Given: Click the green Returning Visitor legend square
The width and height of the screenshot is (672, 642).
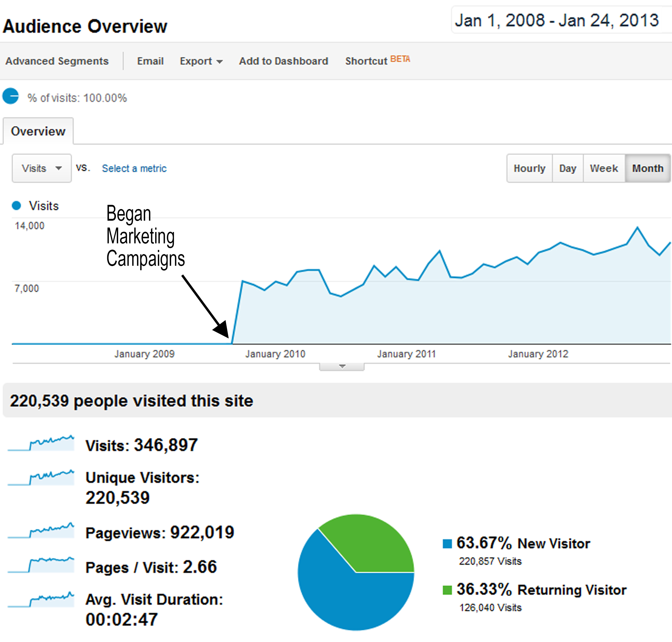Looking at the screenshot, I should 447,590.
